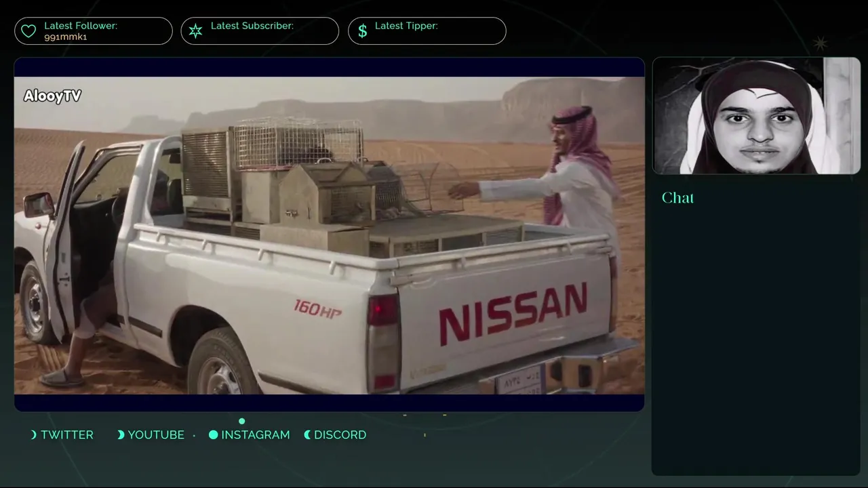Screen dimensions: 868x488
Task: Click the AlooyTV label on the video
Action: pyautogui.click(x=52, y=96)
